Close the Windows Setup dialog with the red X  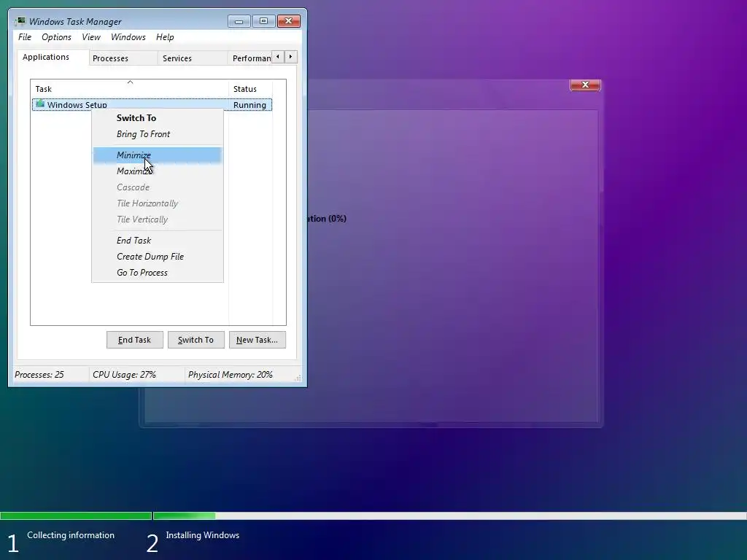coord(585,85)
